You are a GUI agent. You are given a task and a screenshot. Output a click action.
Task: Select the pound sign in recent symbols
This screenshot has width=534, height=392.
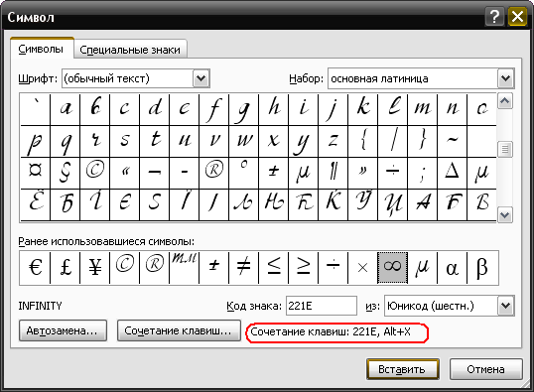(66, 268)
